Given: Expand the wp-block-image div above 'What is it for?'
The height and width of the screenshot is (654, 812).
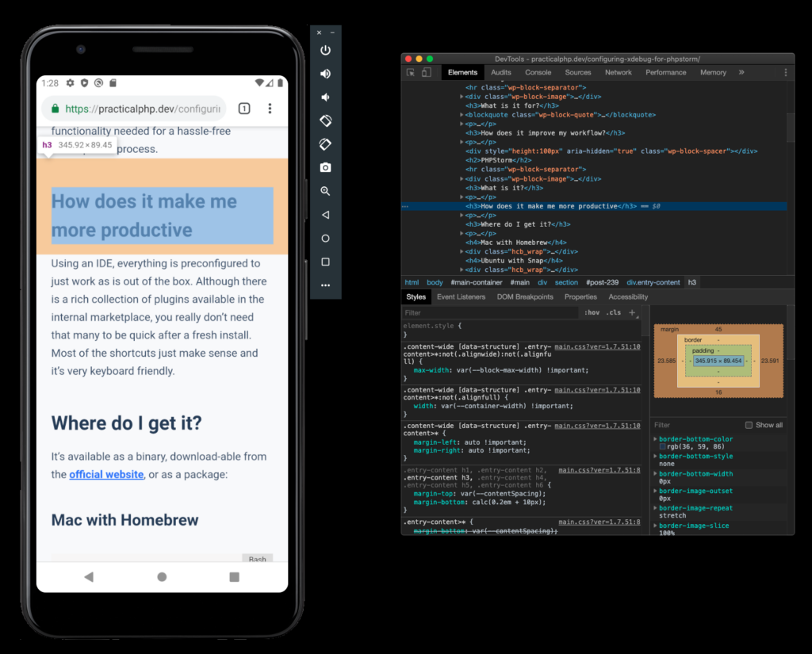Looking at the screenshot, I should (462, 96).
